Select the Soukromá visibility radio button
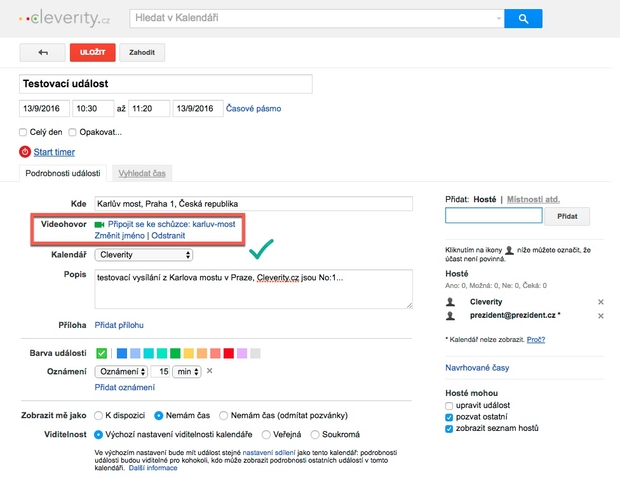Screen dimensions: 620x487 coord(315,435)
